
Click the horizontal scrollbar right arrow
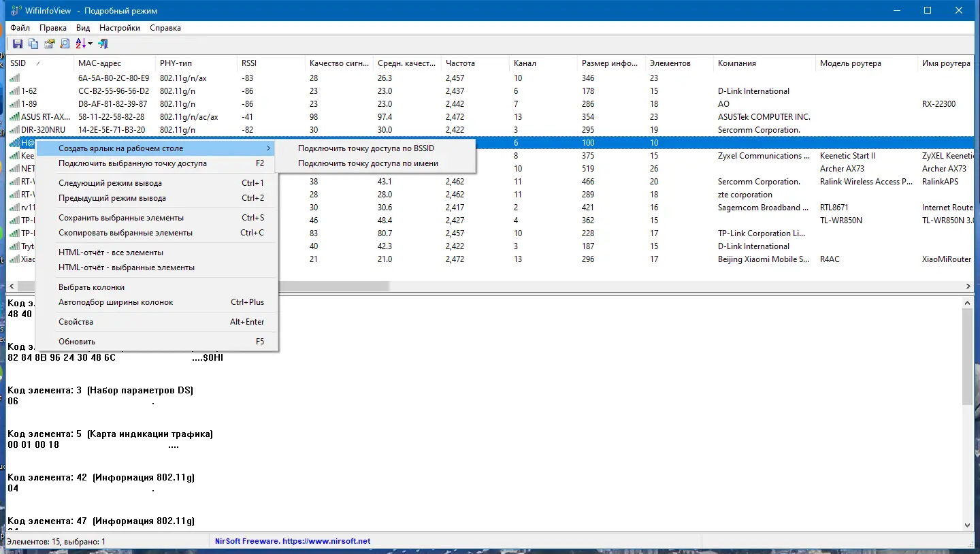click(969, 287)
